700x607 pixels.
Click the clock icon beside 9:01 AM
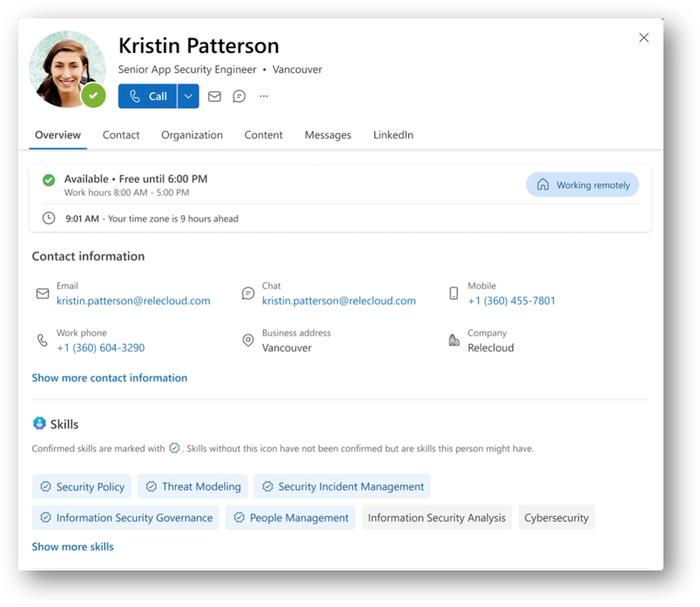(x=48, y=219)
